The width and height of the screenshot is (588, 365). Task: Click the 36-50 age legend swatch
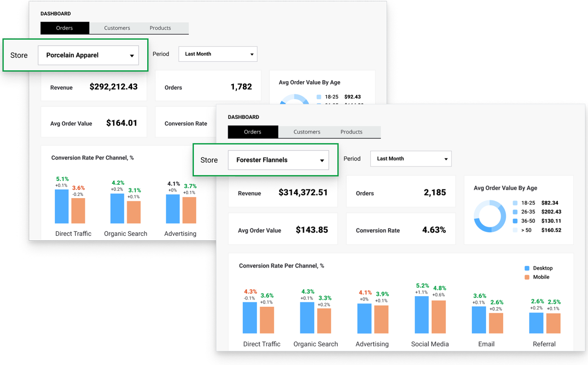coord(515,221)
